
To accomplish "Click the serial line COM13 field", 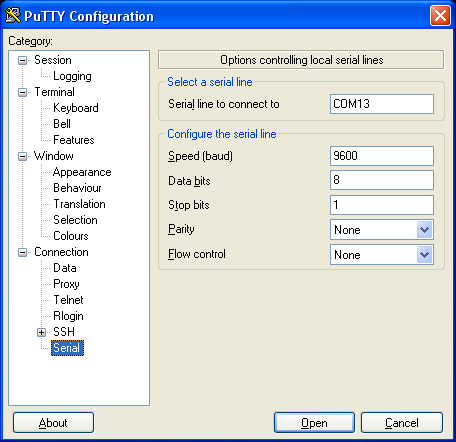I will [x=382, y=104].
